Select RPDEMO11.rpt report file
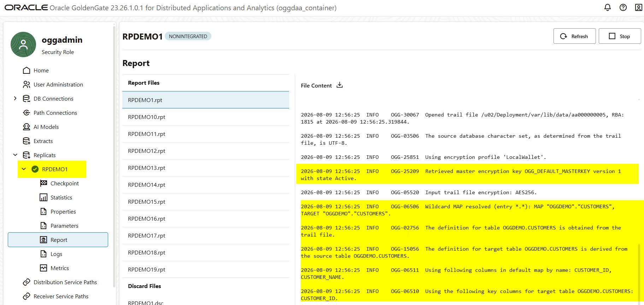The image size is (644, 305). pyautogui.click(x=206, y=134)
